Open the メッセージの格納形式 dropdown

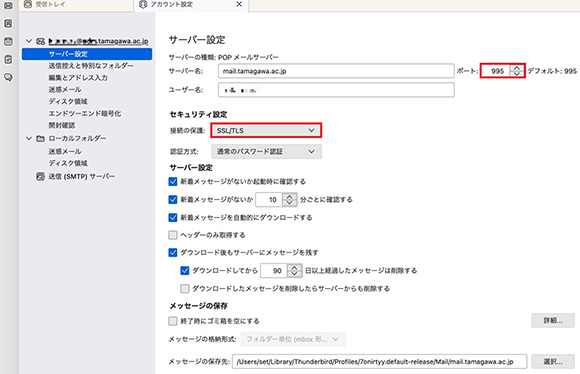pyautogui.click(x=293, y=339)
